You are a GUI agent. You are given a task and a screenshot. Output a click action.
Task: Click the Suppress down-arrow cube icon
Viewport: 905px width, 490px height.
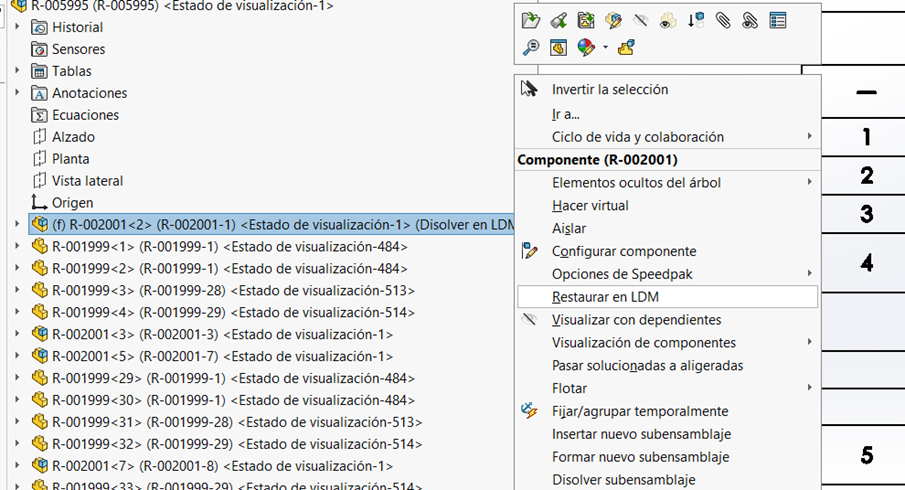pos(695,21)
